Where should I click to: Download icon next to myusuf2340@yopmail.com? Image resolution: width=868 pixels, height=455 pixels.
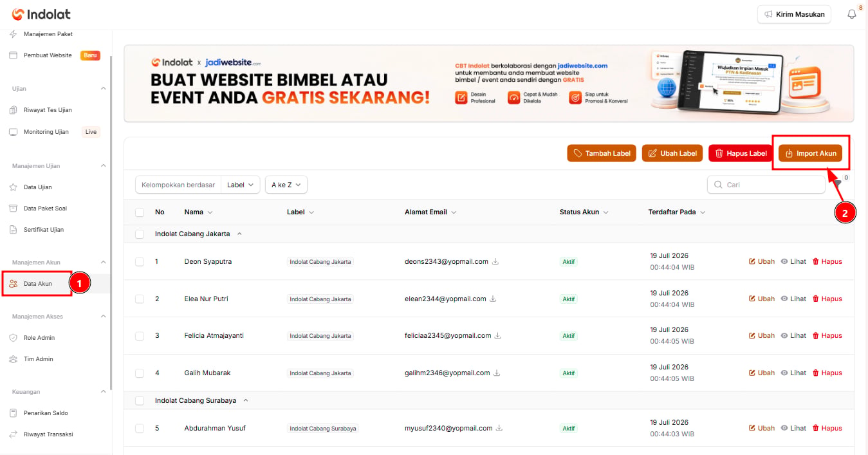(499, 429)
